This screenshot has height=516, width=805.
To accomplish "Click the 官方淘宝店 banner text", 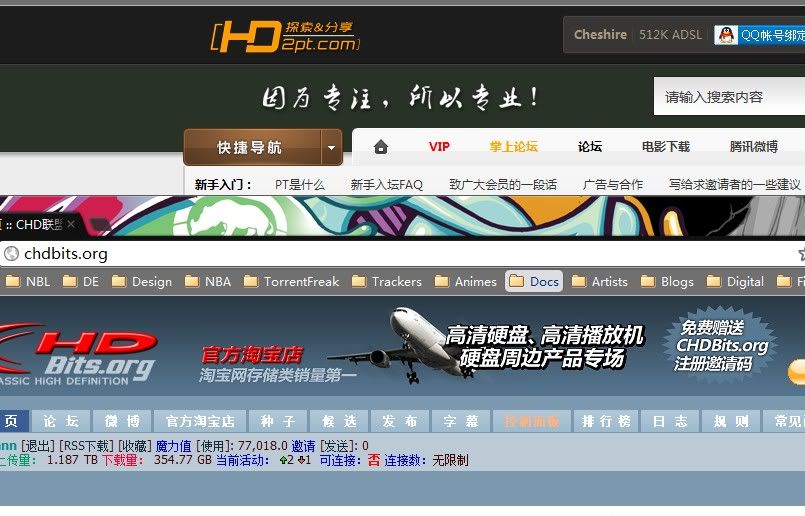I will [x=252, y=355].
